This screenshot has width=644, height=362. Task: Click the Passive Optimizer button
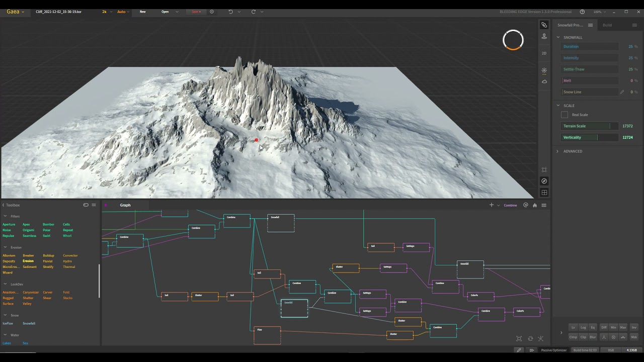[x=554, y=350]
